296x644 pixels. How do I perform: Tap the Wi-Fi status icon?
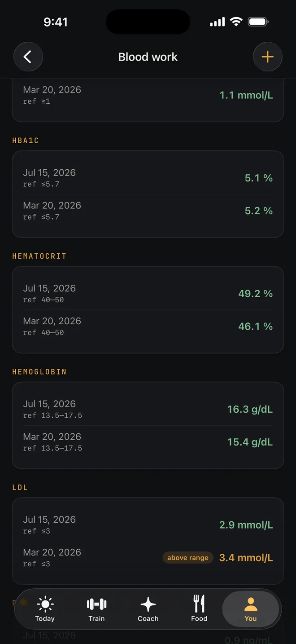click(x=236, y=22)
